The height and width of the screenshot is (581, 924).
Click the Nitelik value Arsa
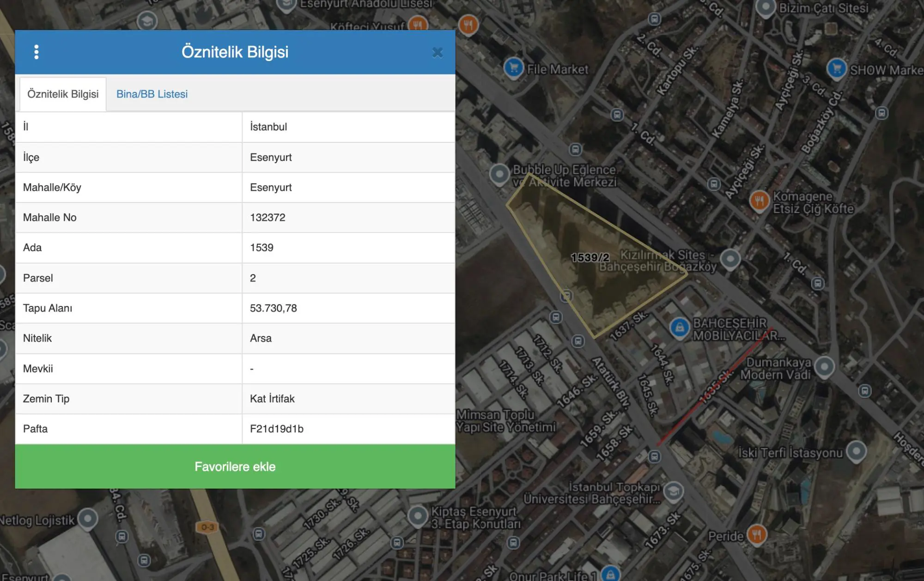point(261,338)
